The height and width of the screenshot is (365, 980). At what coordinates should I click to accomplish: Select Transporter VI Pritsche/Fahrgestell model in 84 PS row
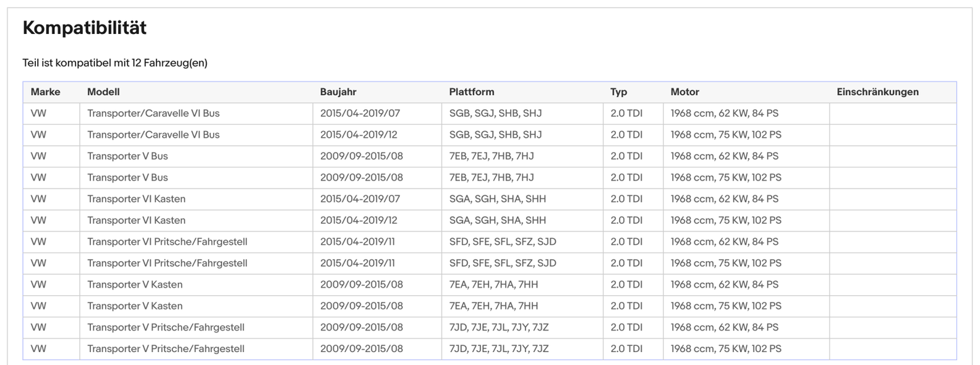(x=167, y=242)
